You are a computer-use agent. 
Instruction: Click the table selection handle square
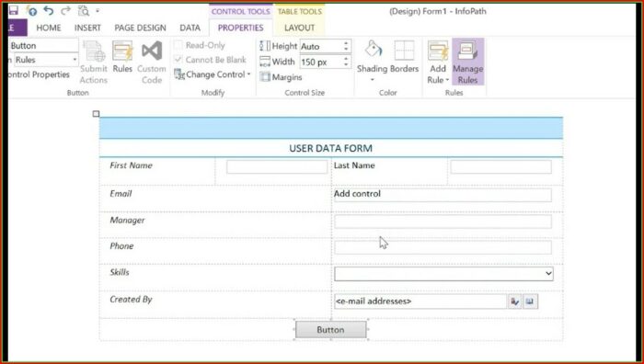tap(96, 114)
